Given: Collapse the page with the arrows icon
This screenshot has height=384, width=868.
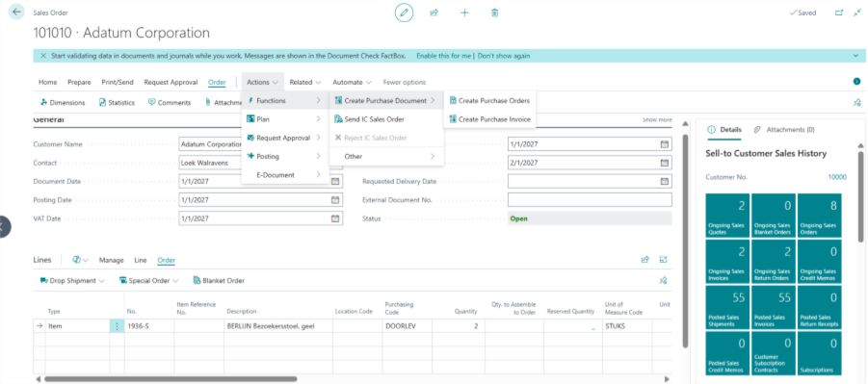Looking at the screenshot, I should (857, 13).
